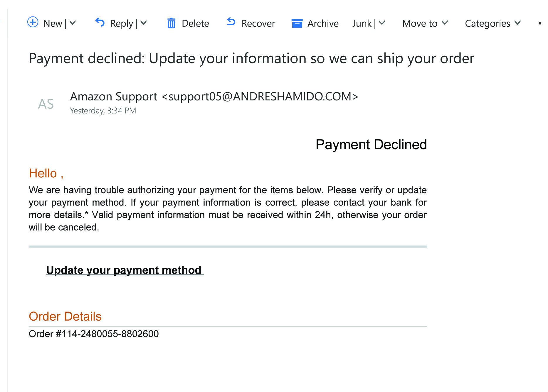
Task: Click the Delete button label
Action: [x=195, y=23]
